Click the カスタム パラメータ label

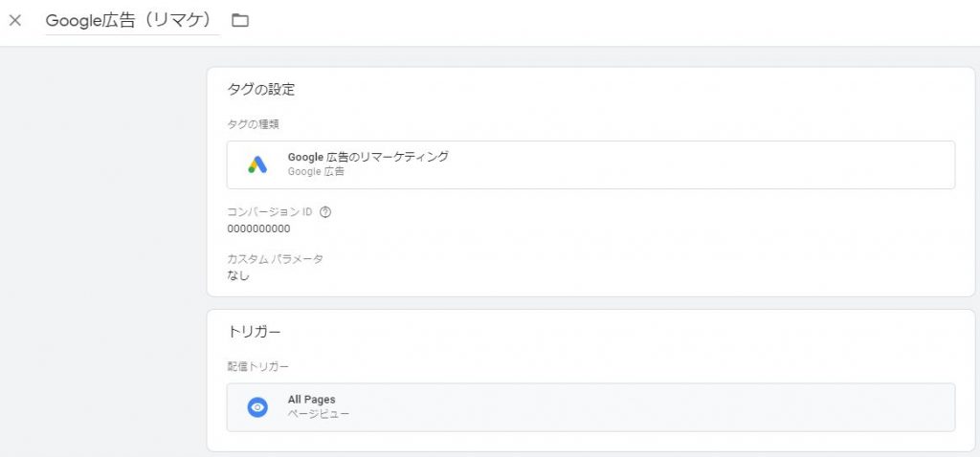tap(275, 259)
